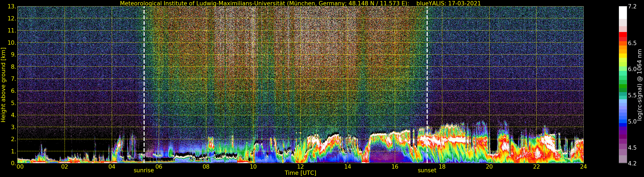
Task: Click the 4.2 colorbar tick label
Action: point(632,163)
